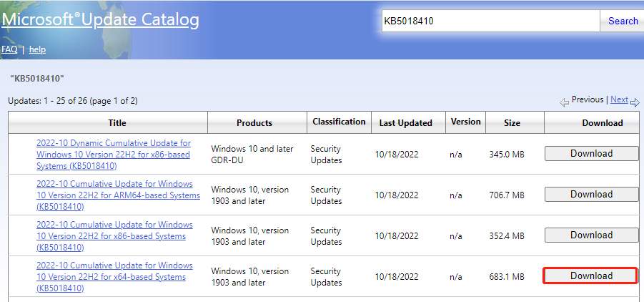The image size is (644, 302).
Task: Sort by Version column header
Action: [x=465, y=122]
